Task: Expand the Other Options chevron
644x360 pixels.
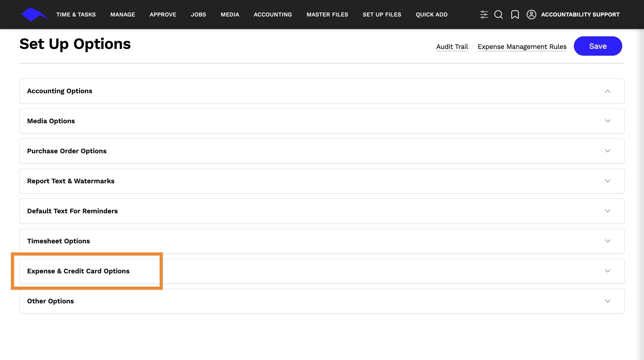Action: pyautogui.click(x=607, y=301)
